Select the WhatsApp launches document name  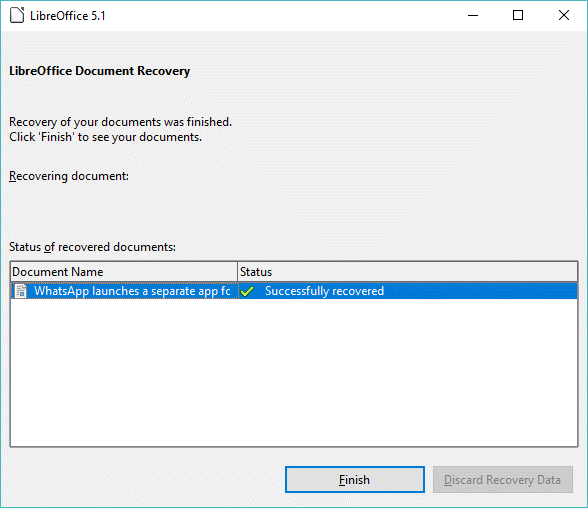[x=132, y=291]
